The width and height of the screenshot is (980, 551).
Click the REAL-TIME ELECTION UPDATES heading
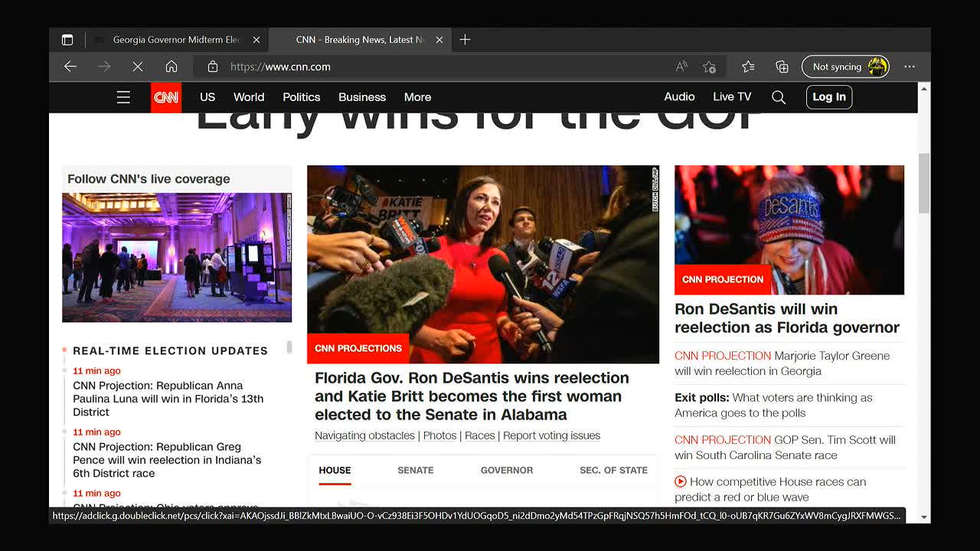pyautogui.click(x=170, y=350)
